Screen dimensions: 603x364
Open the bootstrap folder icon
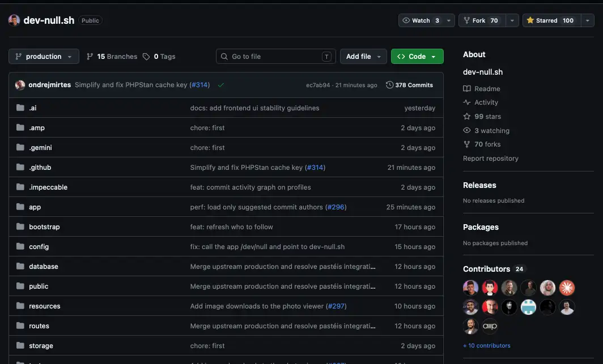[x=20, y=226]
